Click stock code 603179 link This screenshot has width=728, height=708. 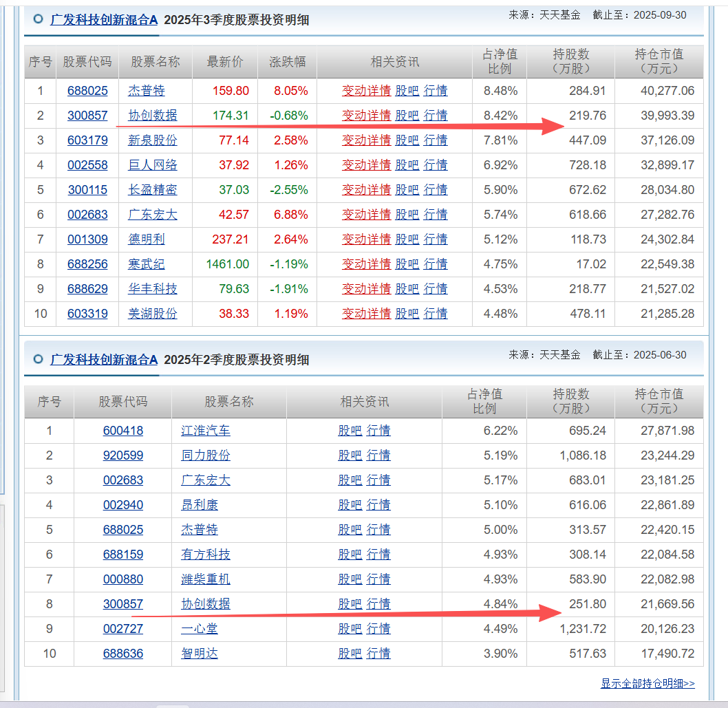click(x=87, y=140)
